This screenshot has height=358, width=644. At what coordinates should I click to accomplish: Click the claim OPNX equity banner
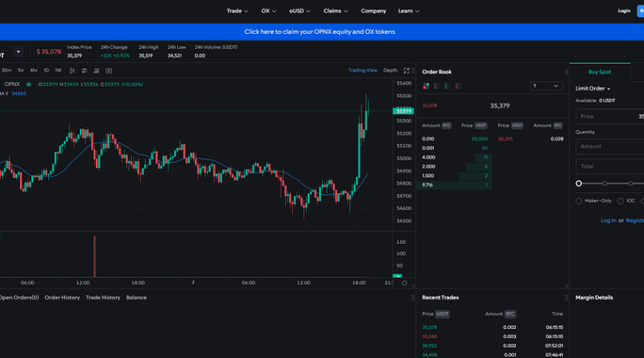tap(320, 31)
